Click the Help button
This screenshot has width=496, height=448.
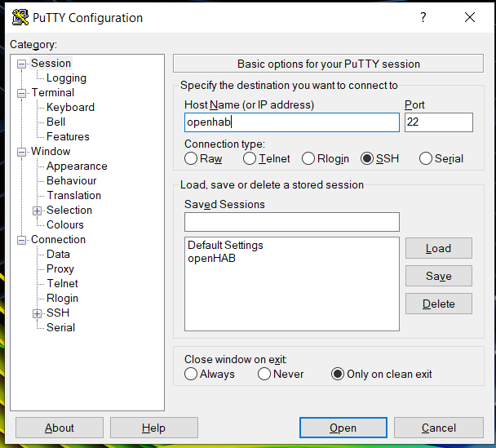(x=154, y=428)
